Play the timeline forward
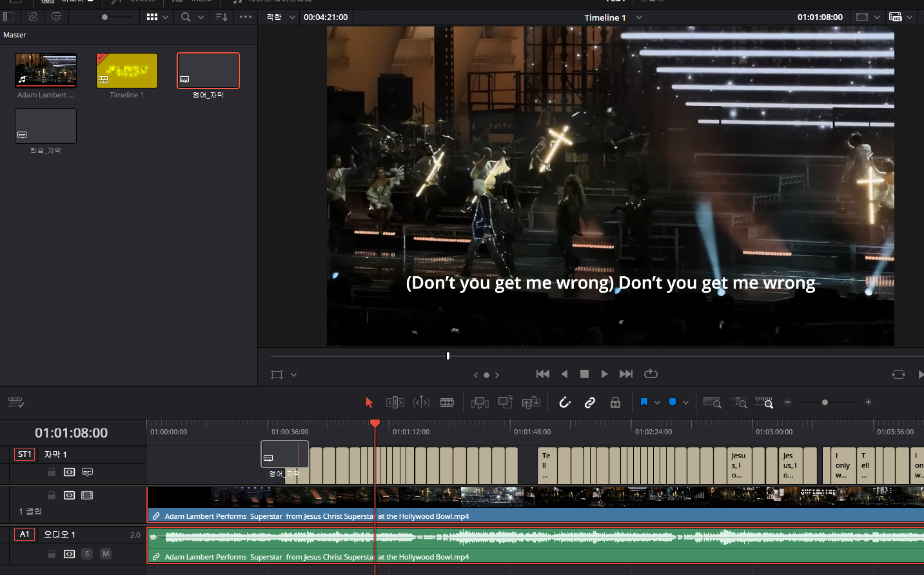924x575 pixels. point(604,374)
